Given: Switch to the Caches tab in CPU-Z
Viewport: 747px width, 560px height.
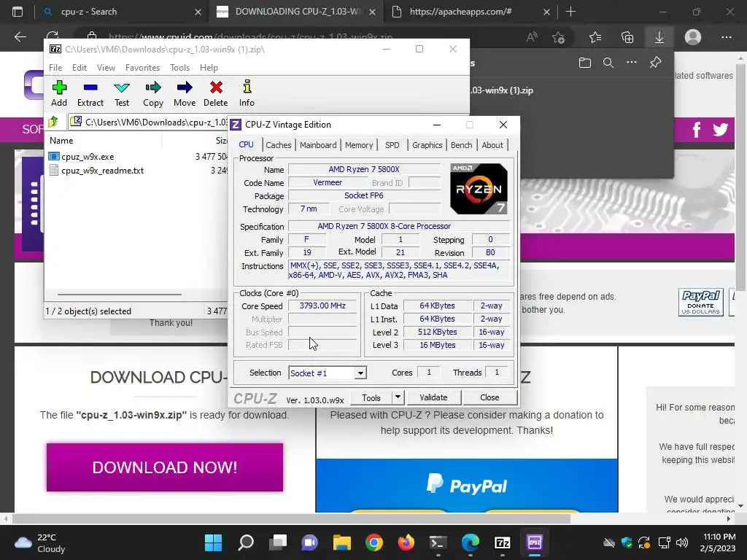Looking at the screenshot, I should [278, 145].
